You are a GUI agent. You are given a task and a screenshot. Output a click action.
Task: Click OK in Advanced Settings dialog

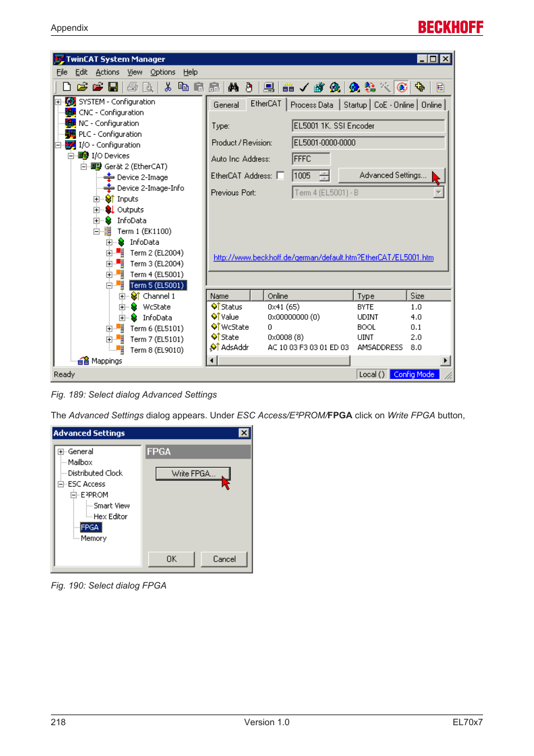pos(171,559)
